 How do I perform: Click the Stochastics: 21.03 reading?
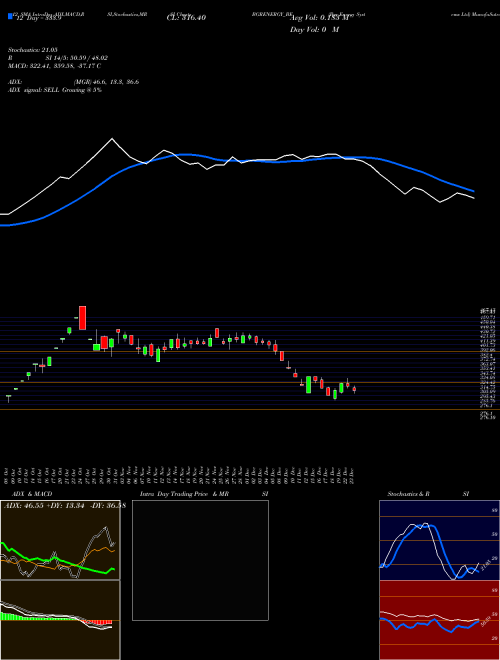coord(32,50)
